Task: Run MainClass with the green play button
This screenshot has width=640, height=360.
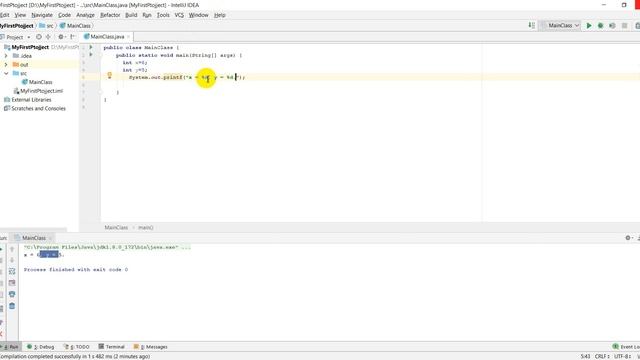Action: point(589,26)
